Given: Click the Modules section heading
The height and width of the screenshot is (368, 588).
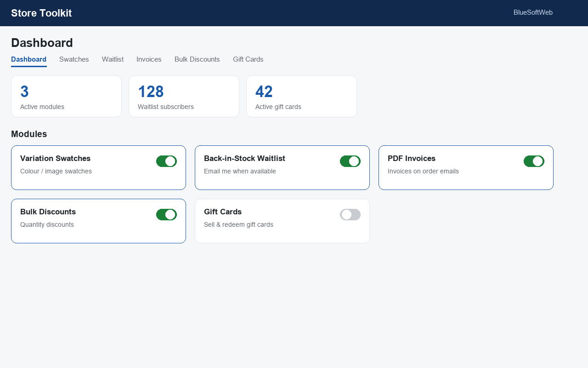Looking at the screenshot, I should click(x=29, y=134).
